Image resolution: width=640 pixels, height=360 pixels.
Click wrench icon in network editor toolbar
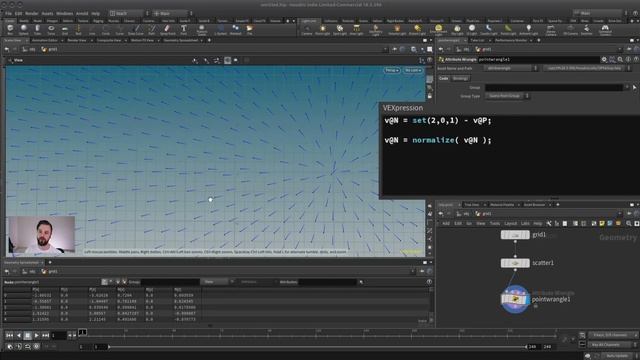pos(549,224)
